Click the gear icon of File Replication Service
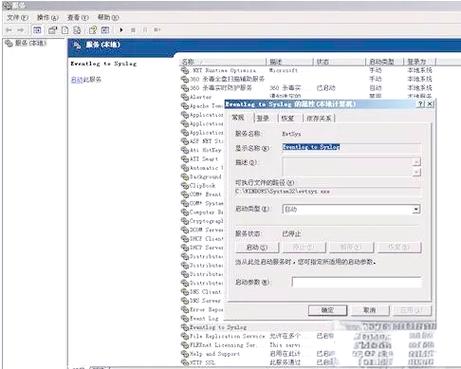461x369 pixels. 185,336
